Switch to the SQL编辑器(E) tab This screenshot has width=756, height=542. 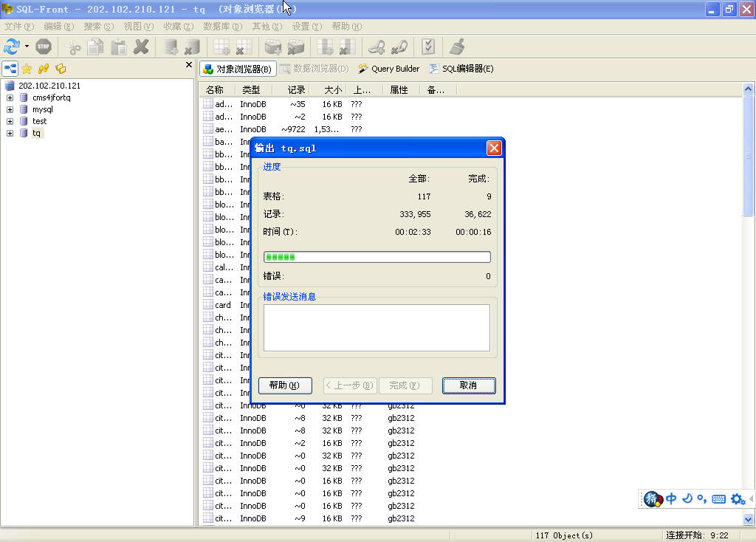coord(461,69)
